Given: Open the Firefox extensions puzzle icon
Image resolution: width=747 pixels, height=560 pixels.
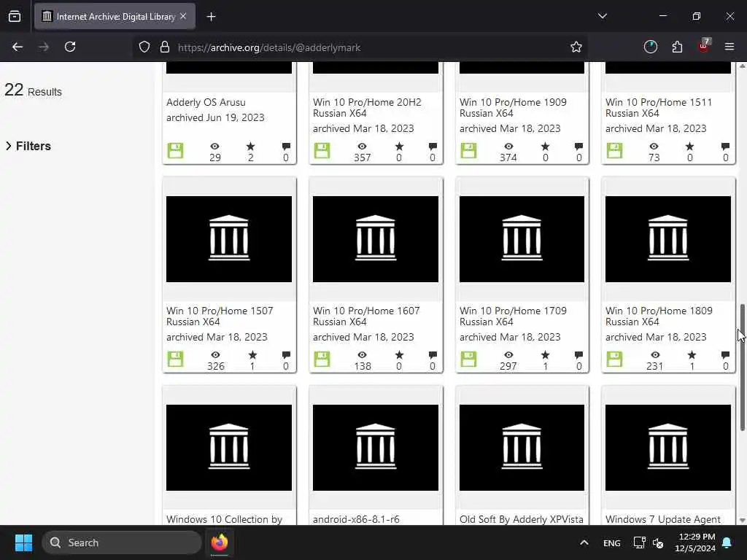Looking at the screenshot, I should (x=677, y=47).
